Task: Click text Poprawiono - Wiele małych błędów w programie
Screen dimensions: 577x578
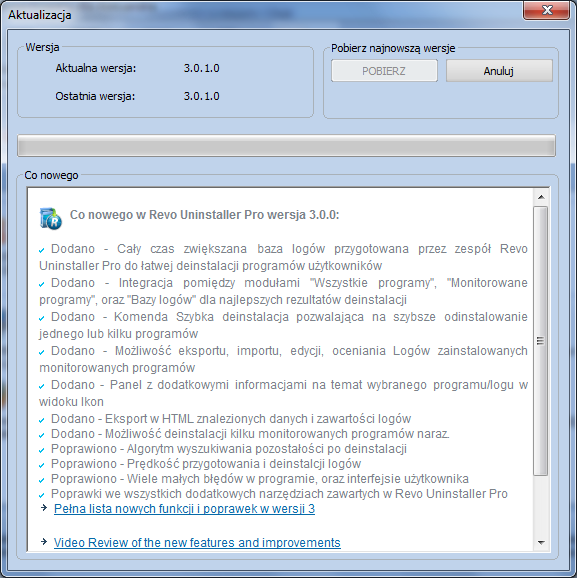Action: 260,478
